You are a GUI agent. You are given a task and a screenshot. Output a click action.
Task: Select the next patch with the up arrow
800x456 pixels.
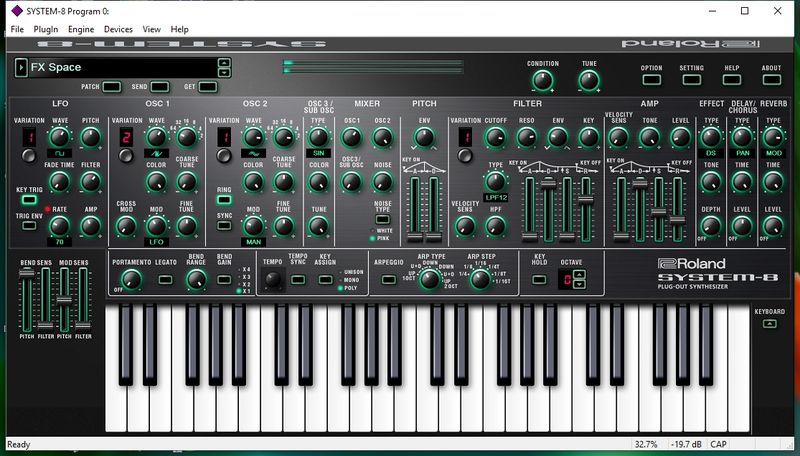pyautogui.click(x=224, y=63)
